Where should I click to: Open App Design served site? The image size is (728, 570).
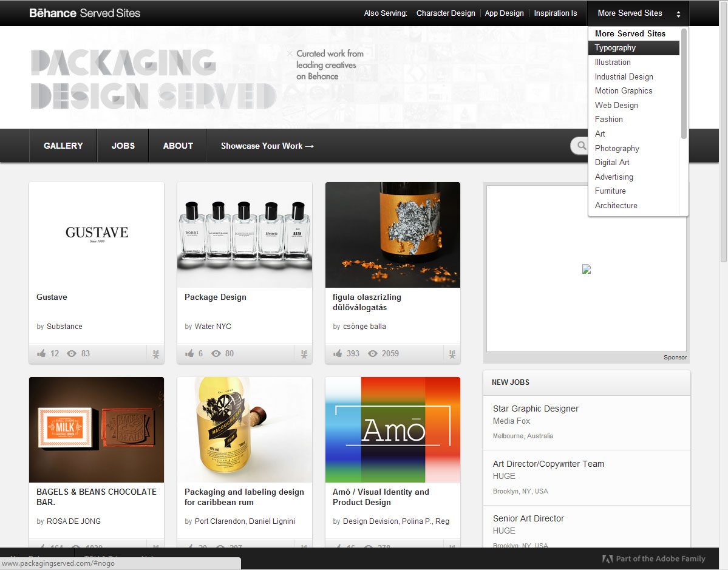tap(504, 13)
